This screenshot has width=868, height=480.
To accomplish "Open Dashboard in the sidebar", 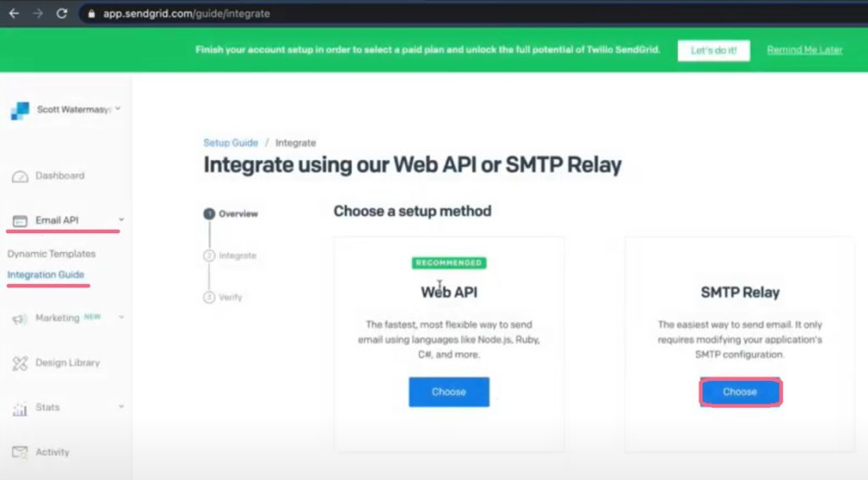I will [60, 176].
